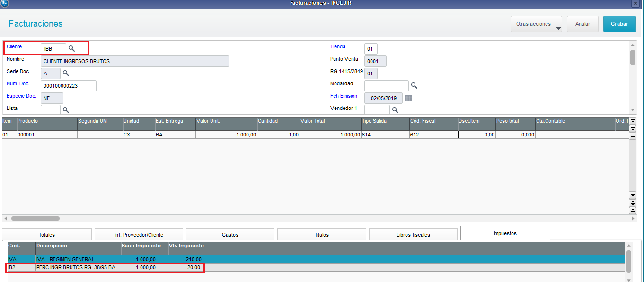Open Cliente lookup magnifier icon

(71, 48)
